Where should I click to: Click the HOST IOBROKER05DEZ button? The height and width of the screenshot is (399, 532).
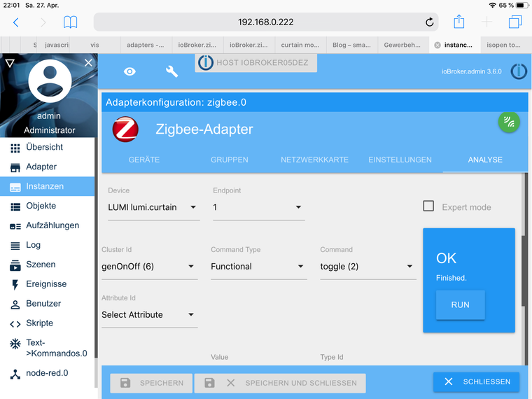coord(255,63)
